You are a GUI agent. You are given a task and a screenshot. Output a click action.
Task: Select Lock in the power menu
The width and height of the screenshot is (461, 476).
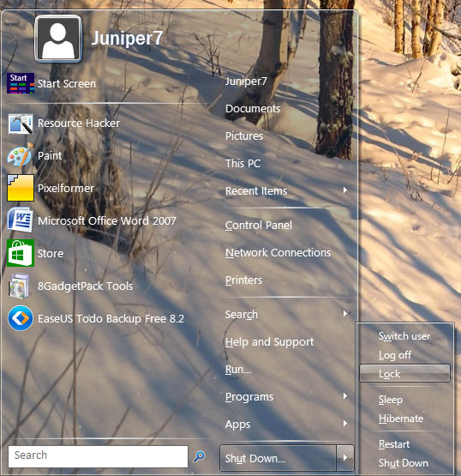point(405,373)
